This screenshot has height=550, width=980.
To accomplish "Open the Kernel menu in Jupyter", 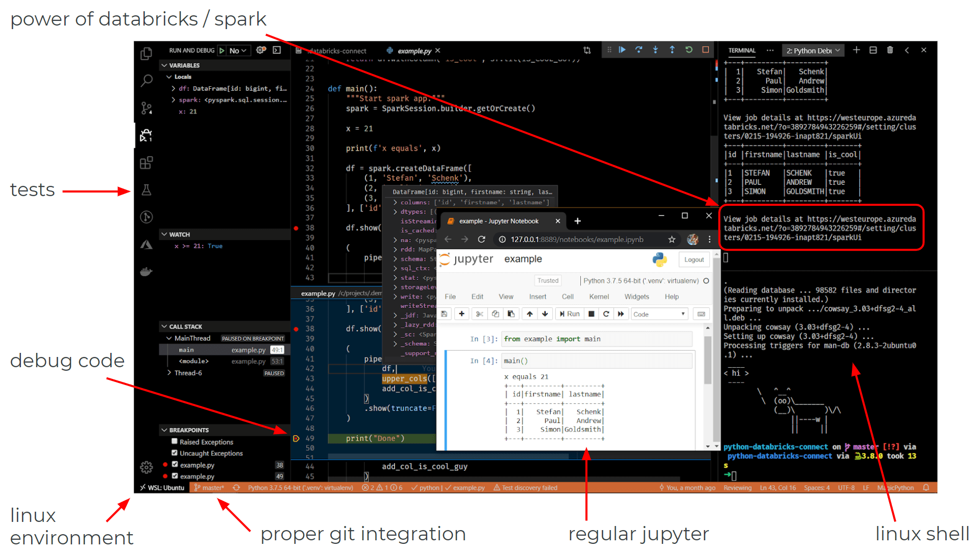I will click(599, 297).
